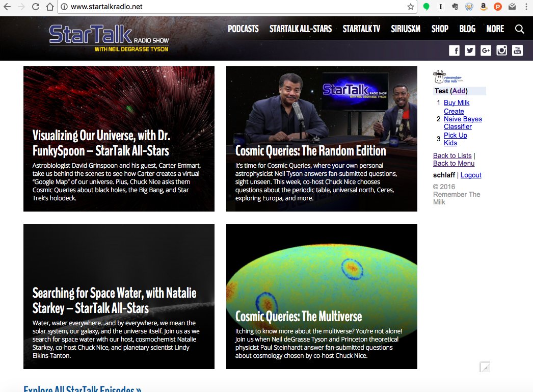Click the browser forward arrow

pos(21,7)
